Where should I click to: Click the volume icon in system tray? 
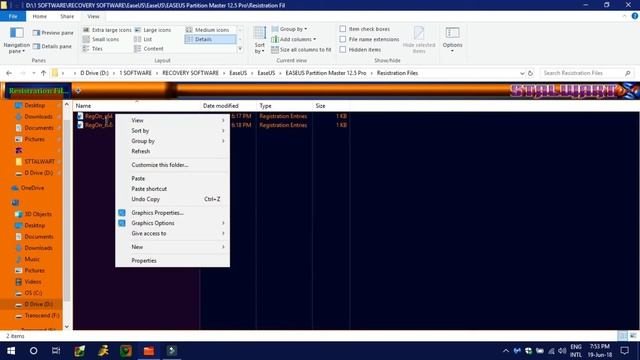point(562,351)
